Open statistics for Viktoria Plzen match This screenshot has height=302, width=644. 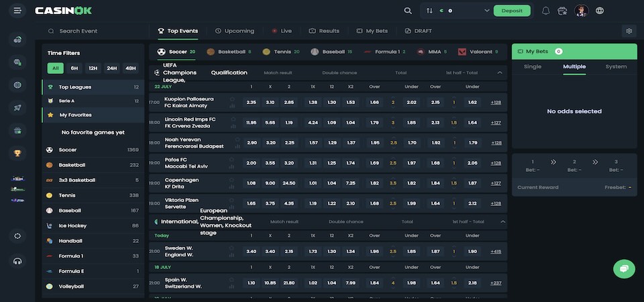[x=231, y=207]
